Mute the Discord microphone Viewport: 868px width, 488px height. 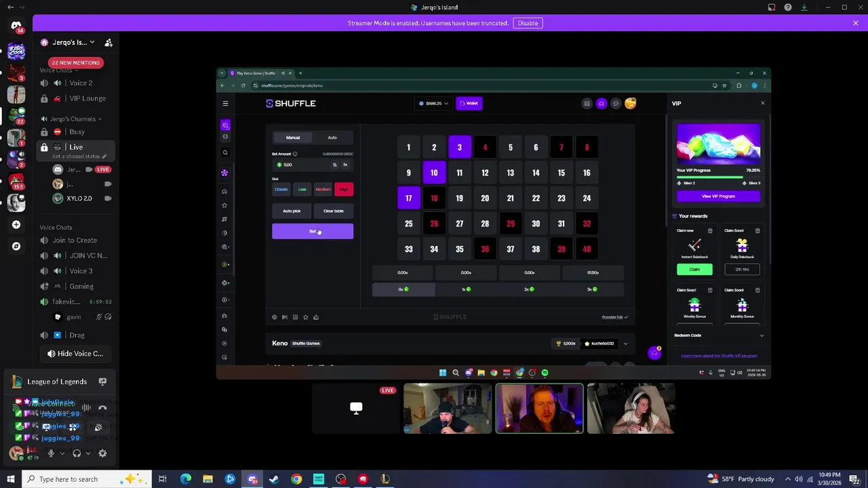50,453
